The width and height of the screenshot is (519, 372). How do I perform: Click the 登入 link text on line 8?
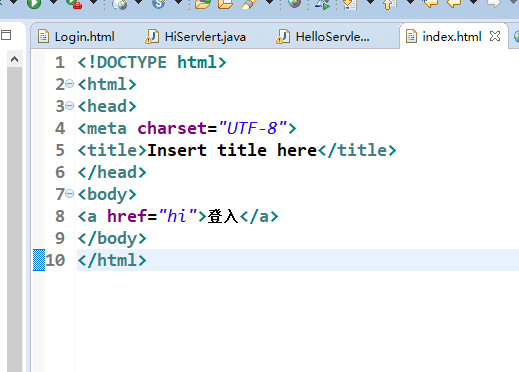tap(223, 216)
